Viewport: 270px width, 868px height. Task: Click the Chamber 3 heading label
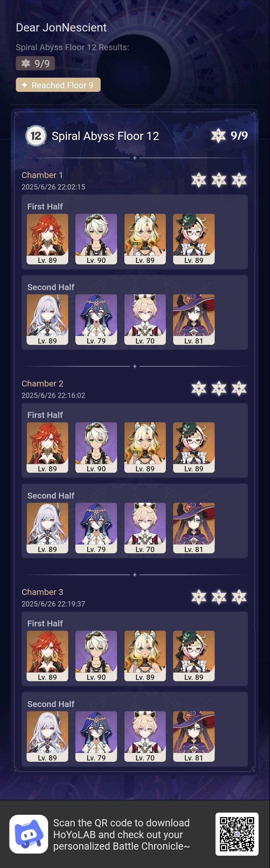click(42, 592)
